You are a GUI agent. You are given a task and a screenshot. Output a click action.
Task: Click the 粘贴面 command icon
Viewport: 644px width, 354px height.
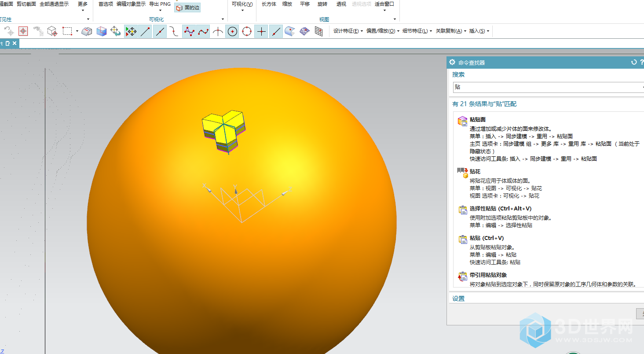coord(462,122)
